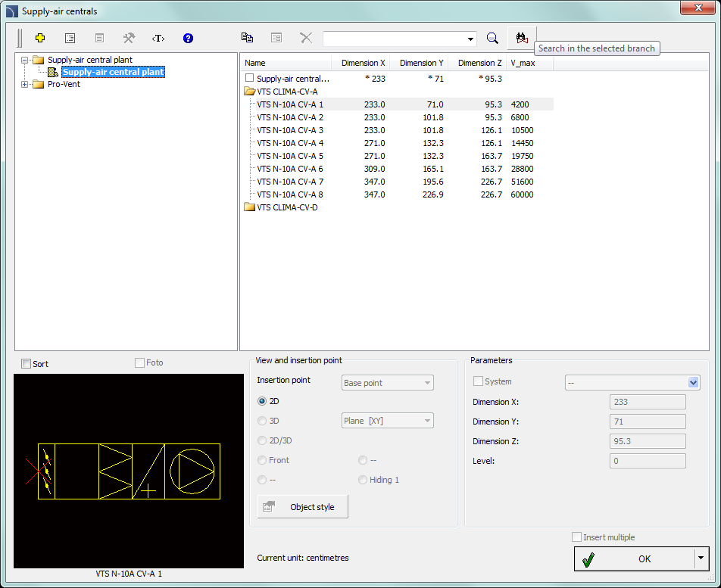Expand the Pro-Vent tree branch
This screenshot has height=588, width=721.
tap(25, 84)
